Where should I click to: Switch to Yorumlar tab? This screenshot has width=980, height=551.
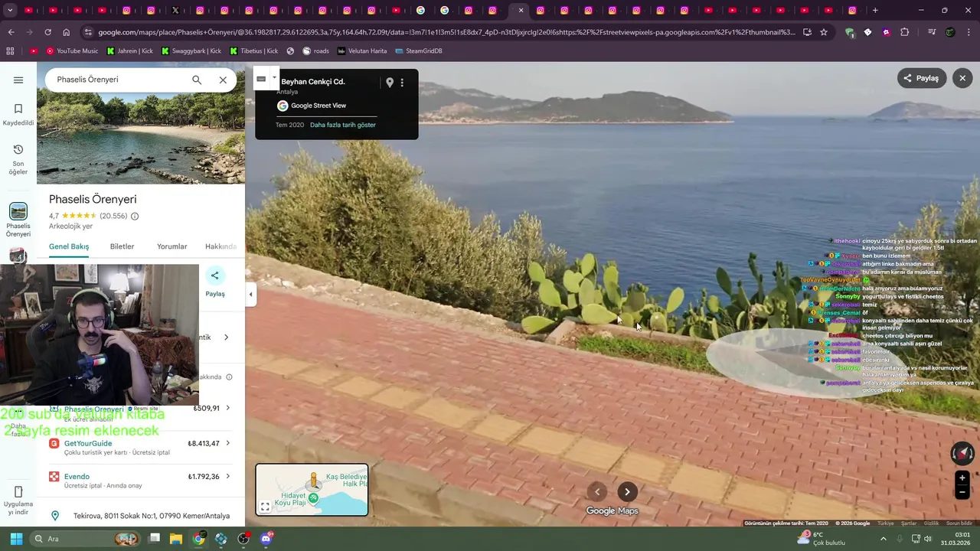point(171,246)
